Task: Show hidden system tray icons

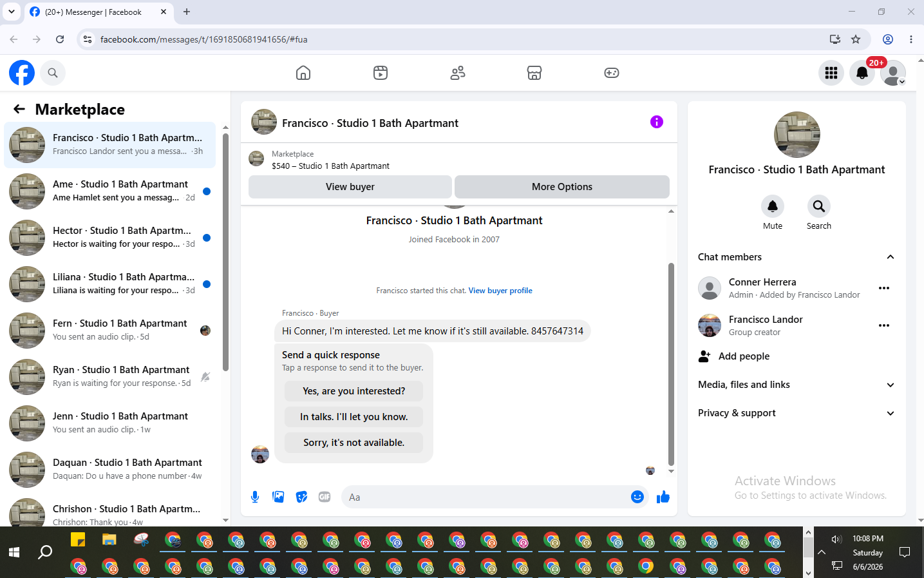Action: 822,552
